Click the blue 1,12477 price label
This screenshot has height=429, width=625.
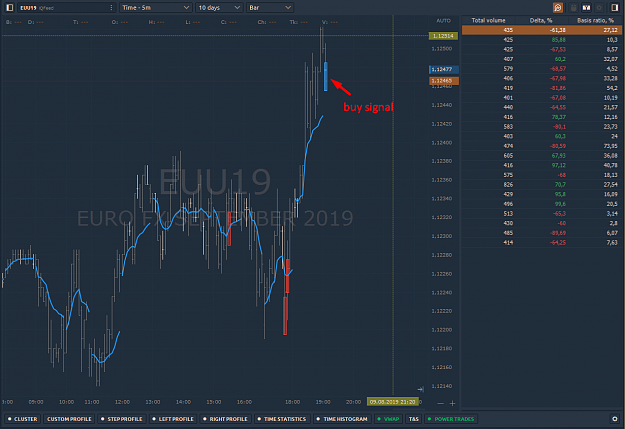(444, 69)
